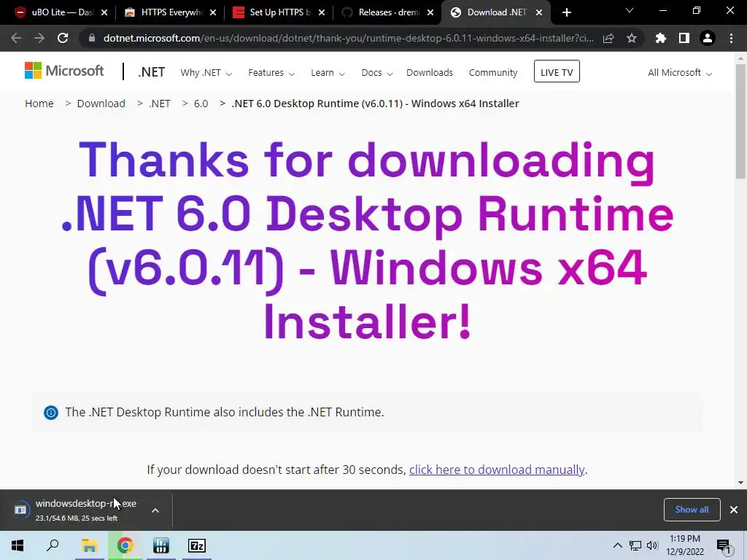
Task: Click the scrollbar down arrow
Action: (x=740, y=483)
